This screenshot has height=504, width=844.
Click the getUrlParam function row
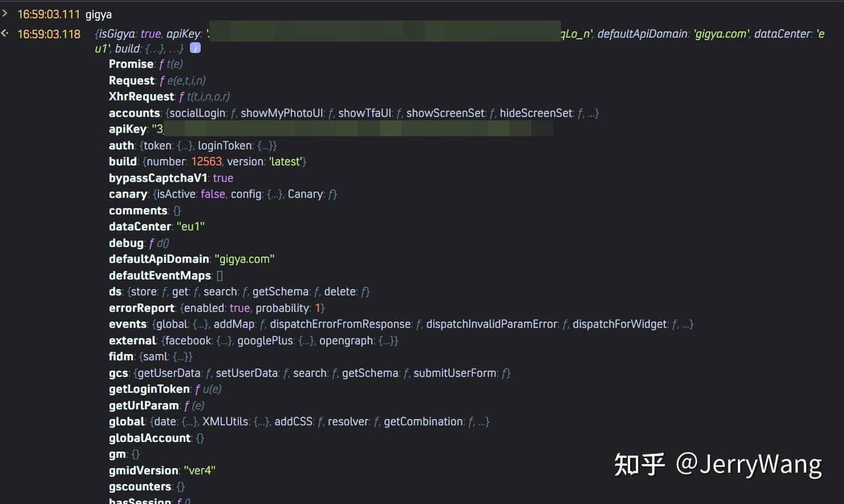point(156,406)
